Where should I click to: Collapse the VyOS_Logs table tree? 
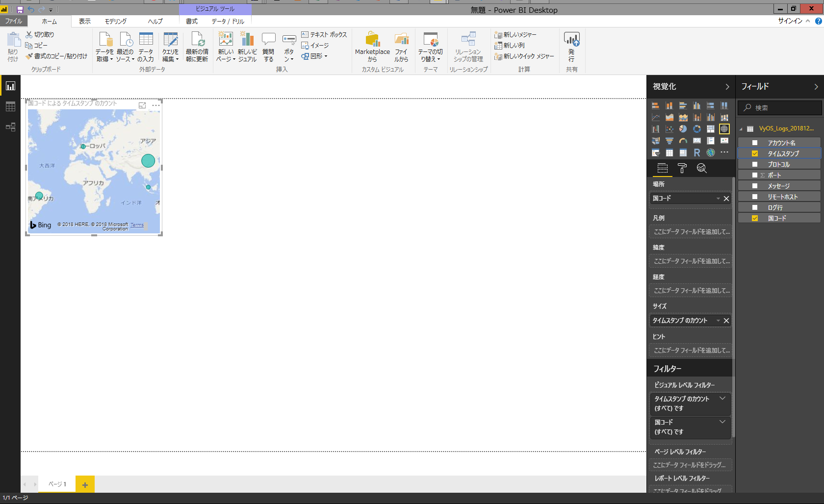[x=741, y=129]
